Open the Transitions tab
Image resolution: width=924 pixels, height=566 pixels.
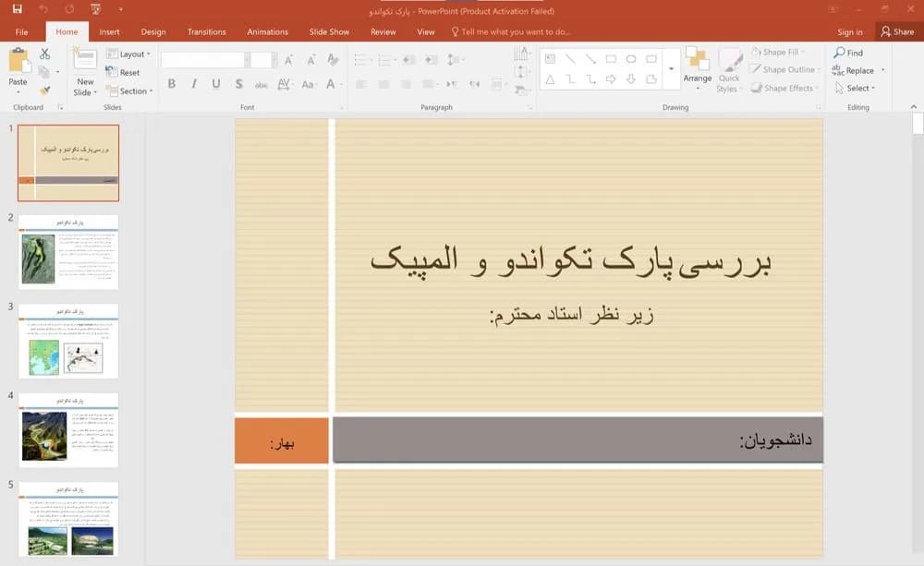point(206,31)
